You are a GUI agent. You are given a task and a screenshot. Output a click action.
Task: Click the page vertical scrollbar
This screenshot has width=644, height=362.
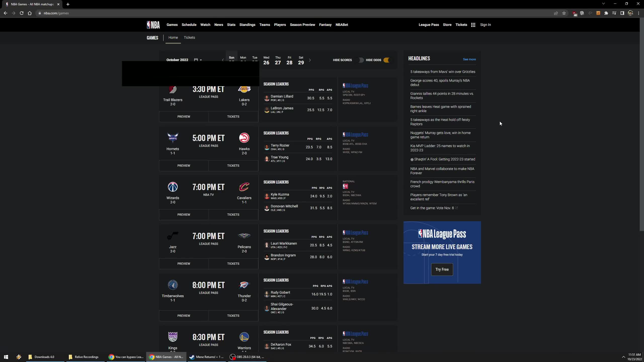pos(642,124)
